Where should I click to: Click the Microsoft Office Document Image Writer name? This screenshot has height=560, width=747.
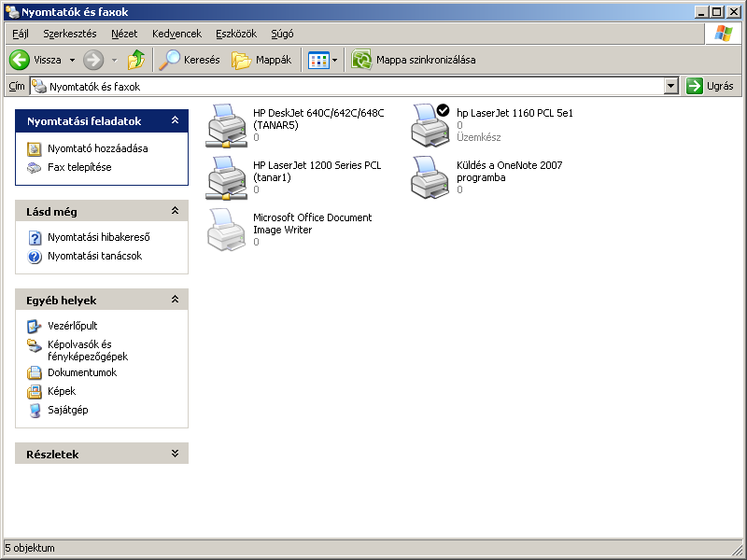coord(312,223)
